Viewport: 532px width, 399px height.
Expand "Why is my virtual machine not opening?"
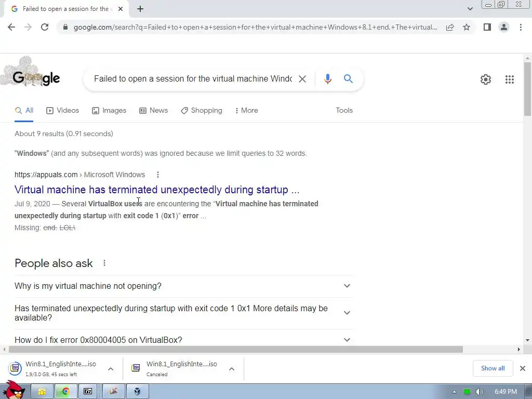coord(183,286)
